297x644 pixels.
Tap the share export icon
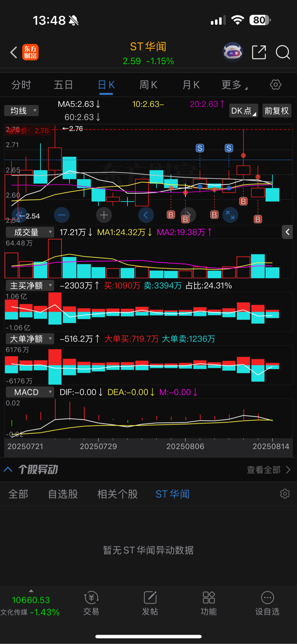point(259,52)
